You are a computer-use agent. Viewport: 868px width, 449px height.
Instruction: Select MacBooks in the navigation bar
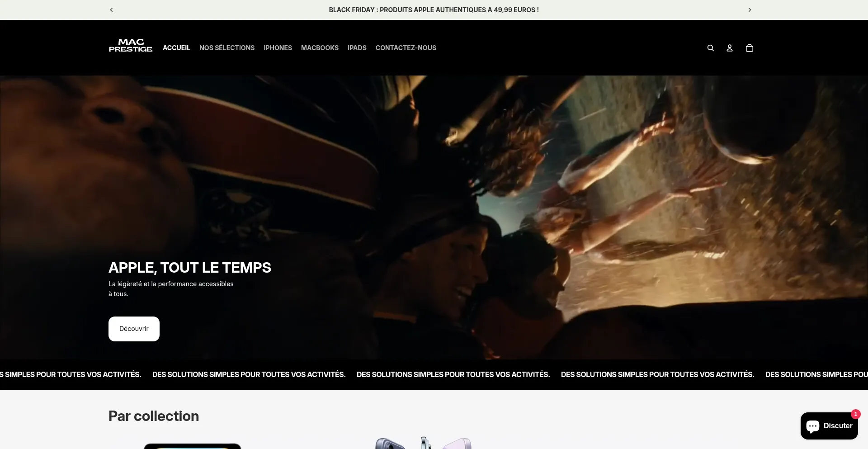[320, 48]
